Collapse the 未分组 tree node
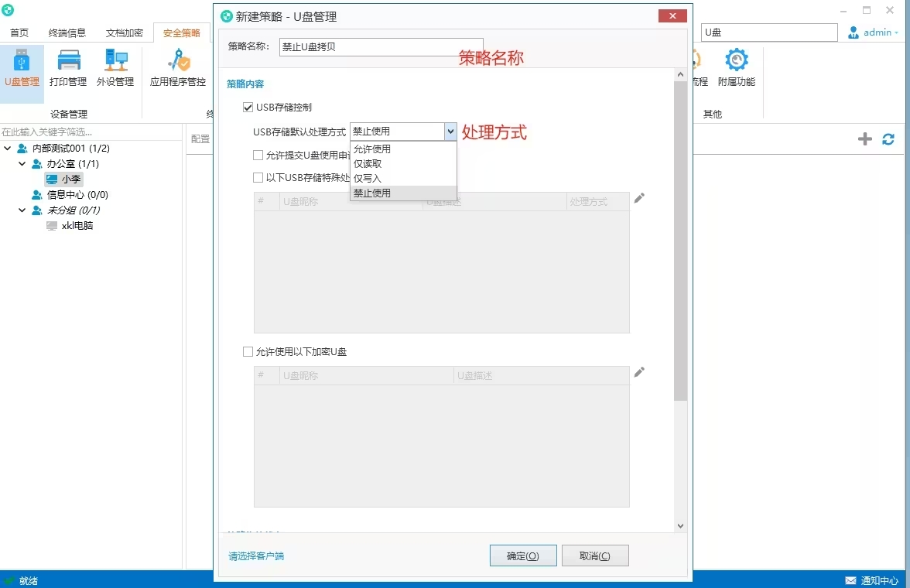910x588 pixels. pyautogui.click(x=22, y=210)
